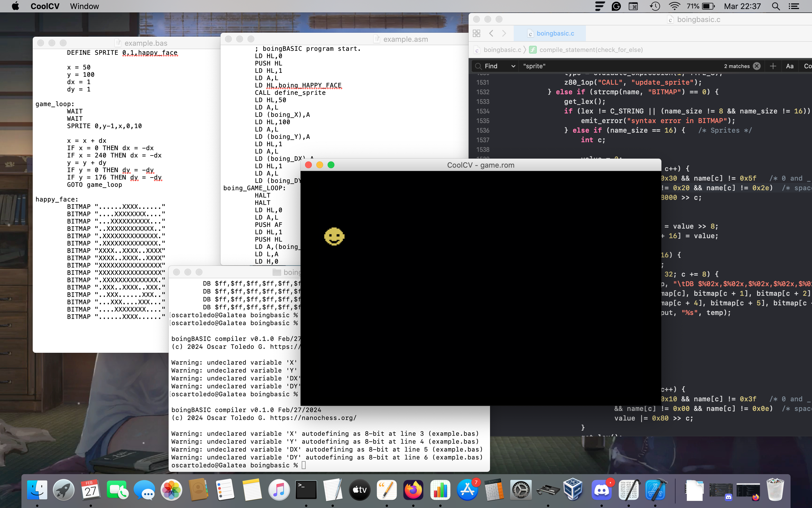The width and height of the screenshot is (812, 508).
Task: Go back with Xcode's left chevron
Action: tap(491, 33)
